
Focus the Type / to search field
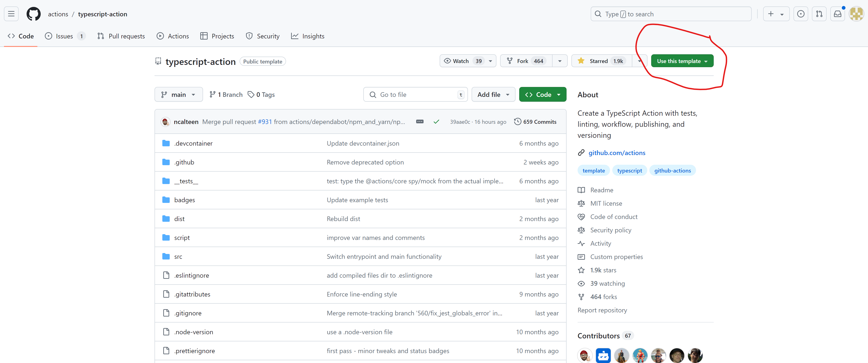[x=671, y=14]
